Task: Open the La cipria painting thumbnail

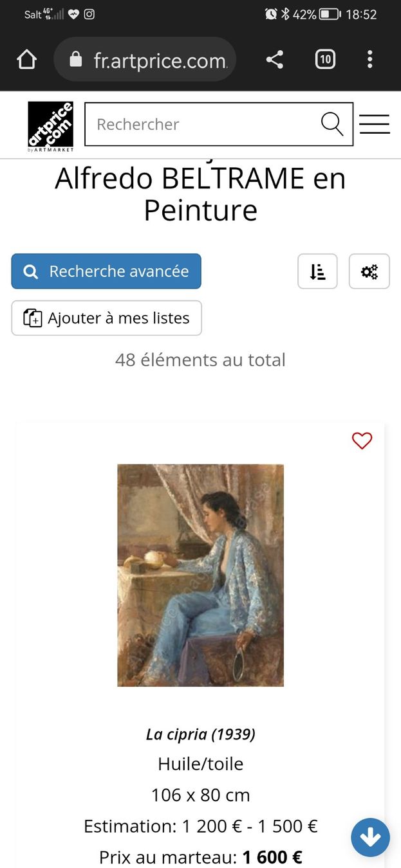Action: pos(200,575)
